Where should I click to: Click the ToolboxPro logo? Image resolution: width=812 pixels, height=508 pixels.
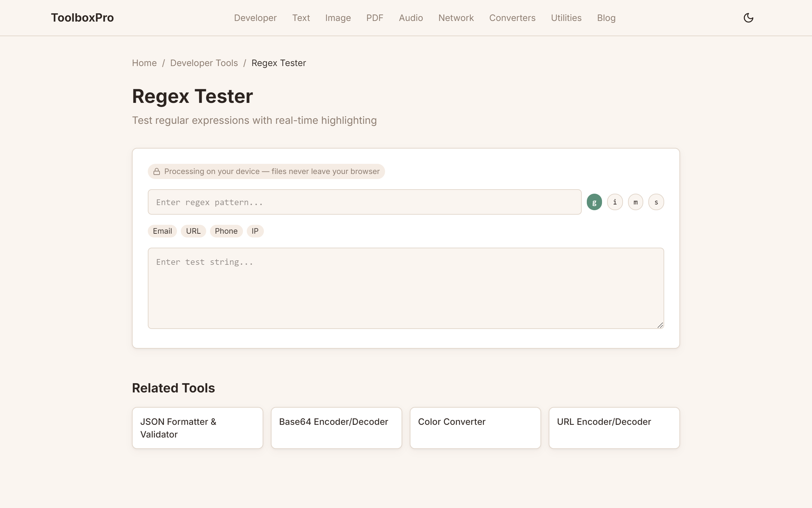coord(82,18)
